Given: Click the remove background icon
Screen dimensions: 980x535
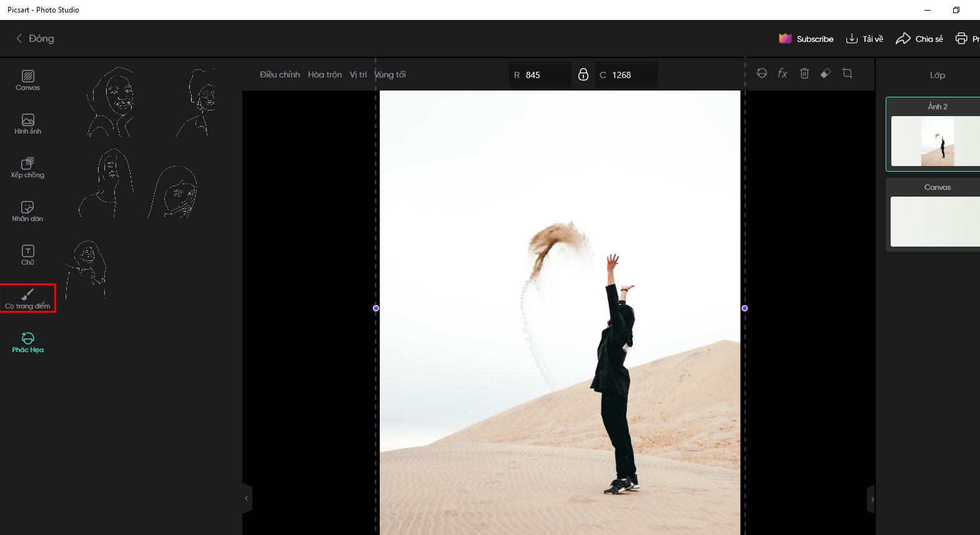Looking at the screenshot, I should [x=762, y=73].
